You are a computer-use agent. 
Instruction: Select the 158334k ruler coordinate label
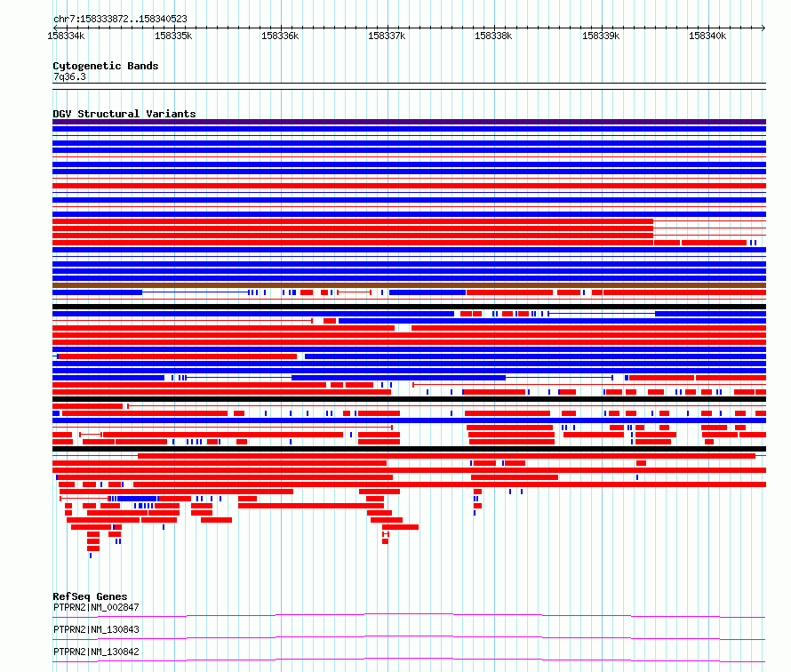66,36
